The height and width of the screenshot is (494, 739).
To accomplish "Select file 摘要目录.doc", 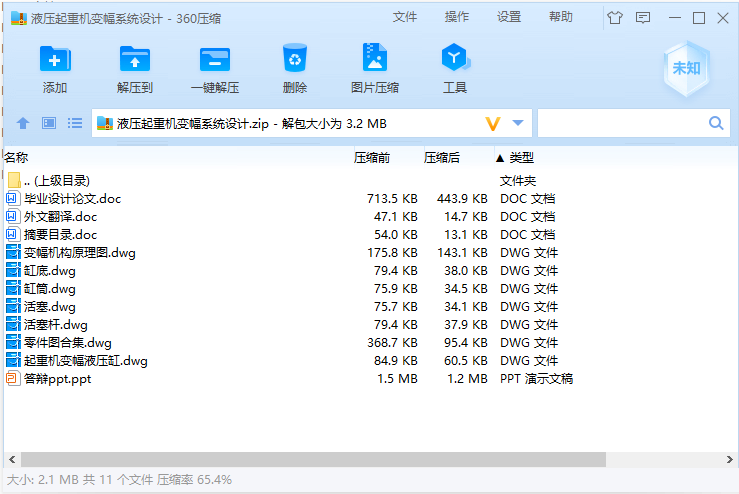I will click(x=370, y=234).
